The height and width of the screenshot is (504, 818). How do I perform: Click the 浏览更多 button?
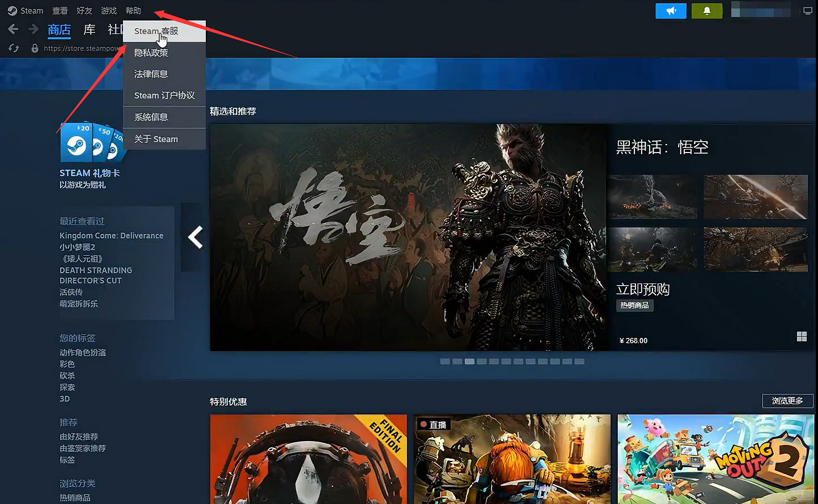(x=787, y=401)
